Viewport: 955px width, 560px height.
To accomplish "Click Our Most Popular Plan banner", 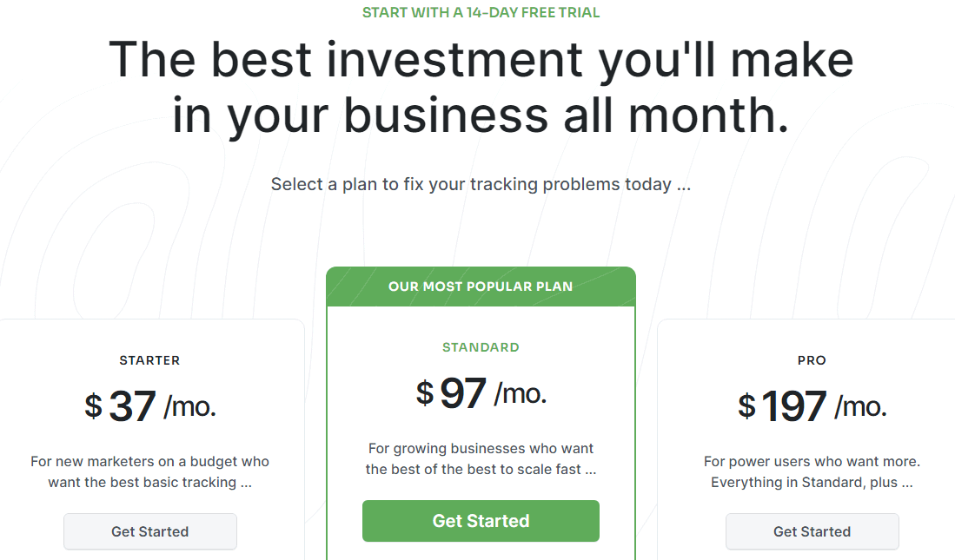I will click(481, 287).
